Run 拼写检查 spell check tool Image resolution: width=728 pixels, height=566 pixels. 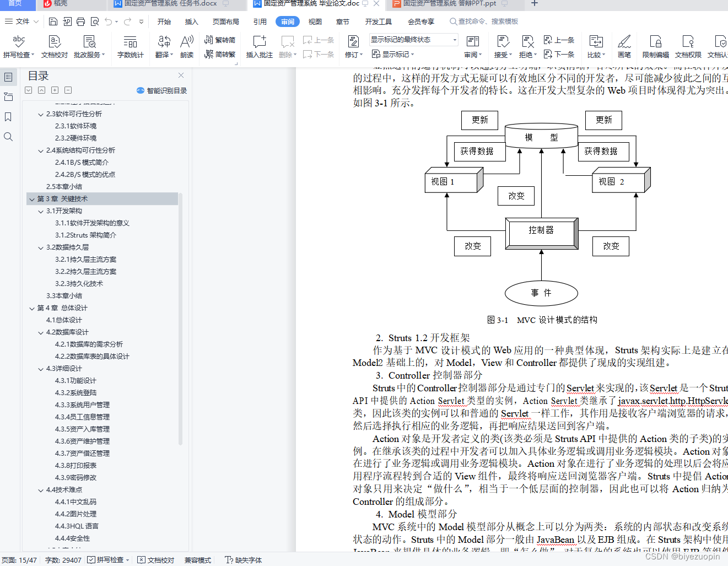pyautogui.click(x=19, y=46)
